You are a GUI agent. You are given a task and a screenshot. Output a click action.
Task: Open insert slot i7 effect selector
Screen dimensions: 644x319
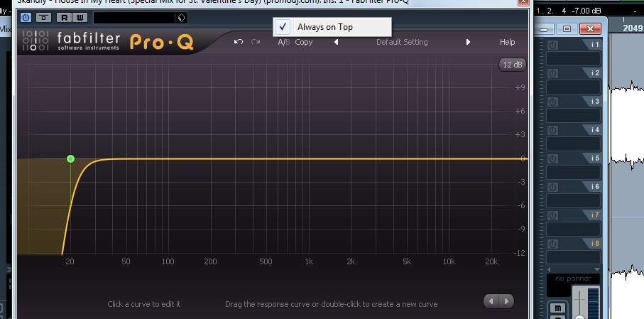pyautogui.click(x=574, y=229)
